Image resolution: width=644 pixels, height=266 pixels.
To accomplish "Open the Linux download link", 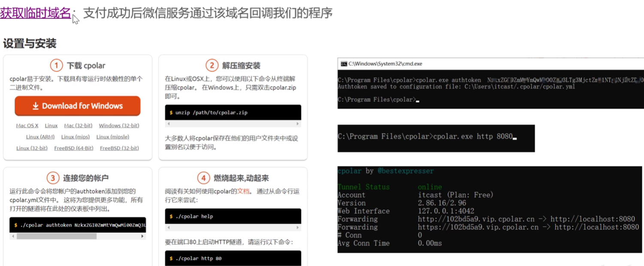I will click(x=51, y=126).
